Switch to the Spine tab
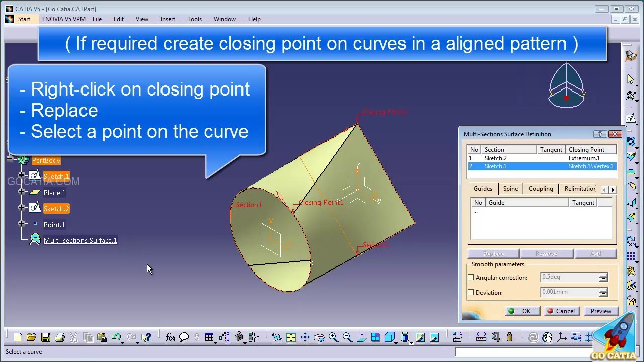 click(x=510, y=189)
